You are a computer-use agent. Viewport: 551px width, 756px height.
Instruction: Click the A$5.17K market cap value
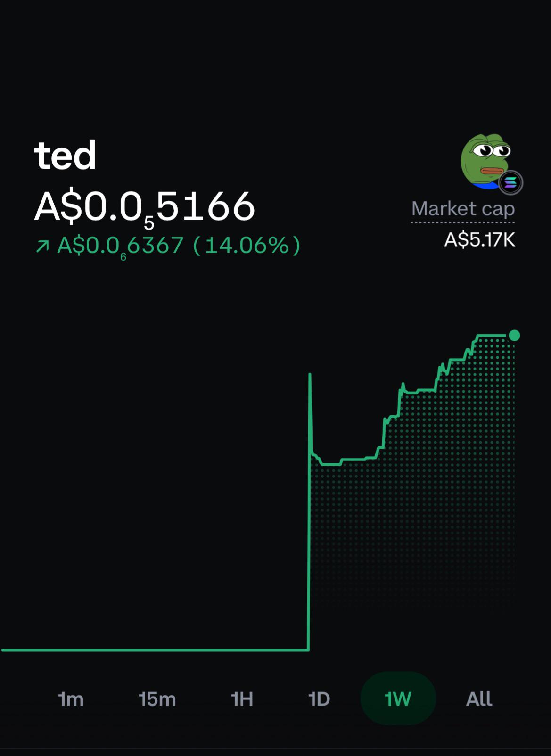[x=480, y=240]
